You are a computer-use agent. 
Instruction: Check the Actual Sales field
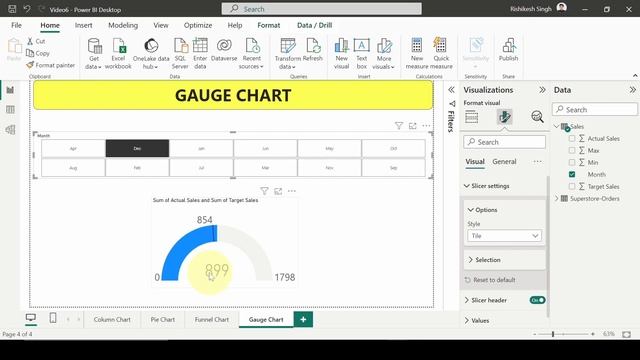(x=572, y=138)
